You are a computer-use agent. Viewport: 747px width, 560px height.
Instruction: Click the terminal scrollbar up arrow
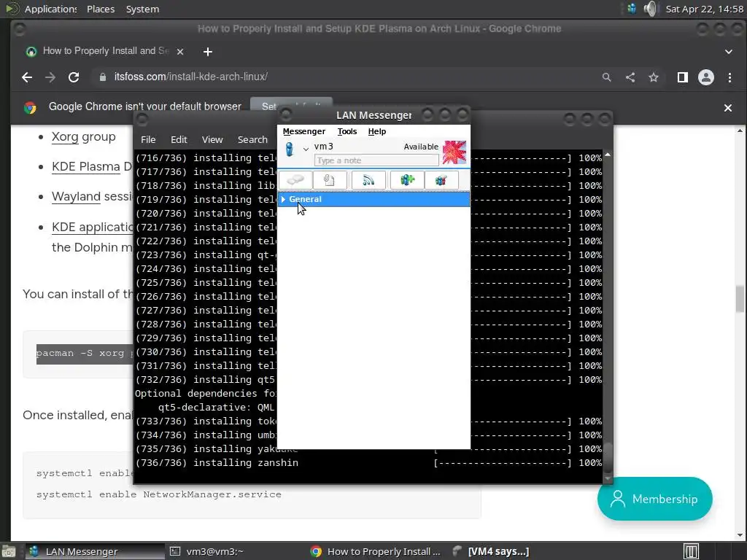coord(608,155)
